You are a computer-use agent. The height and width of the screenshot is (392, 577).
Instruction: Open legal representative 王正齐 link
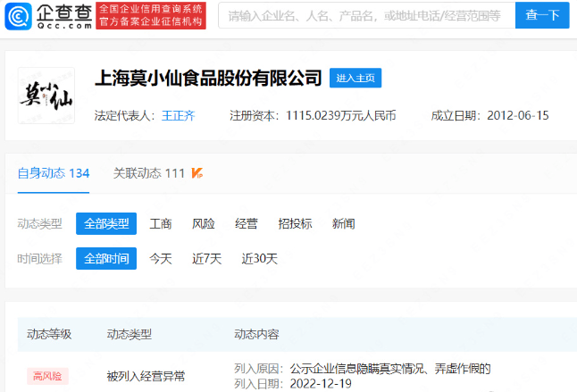coord(179,116)
